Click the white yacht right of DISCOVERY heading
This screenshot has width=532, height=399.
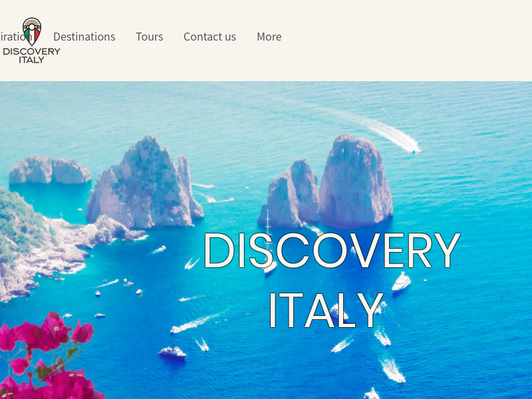pos(402,281)
